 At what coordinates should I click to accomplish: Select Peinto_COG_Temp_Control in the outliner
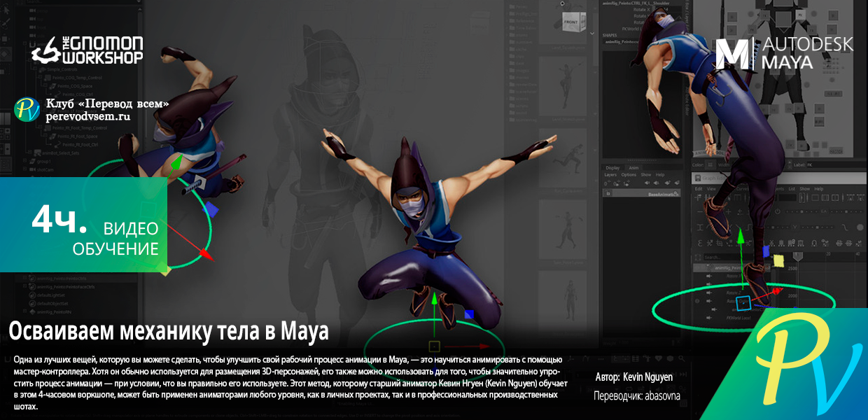pyautogui.click(x=77, y=78)
